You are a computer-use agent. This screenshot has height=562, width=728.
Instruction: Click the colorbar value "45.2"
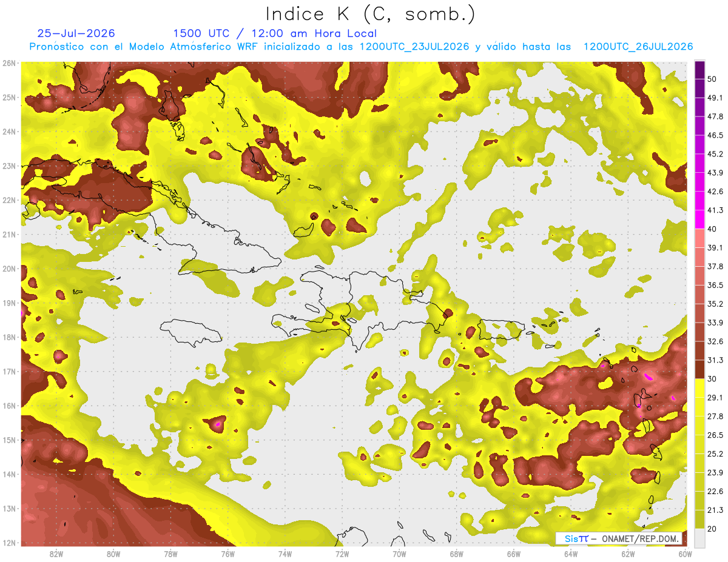click(715, 154)
